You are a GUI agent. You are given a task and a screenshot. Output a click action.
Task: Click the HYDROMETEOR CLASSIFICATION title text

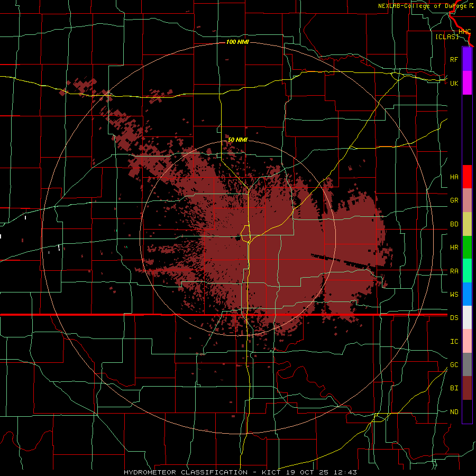186,472
